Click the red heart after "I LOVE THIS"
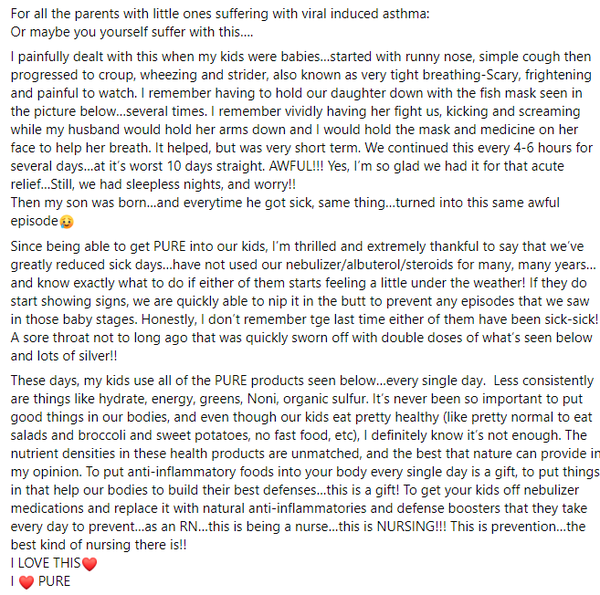Screen dimensions: 600x595 (x=91, y=563)
